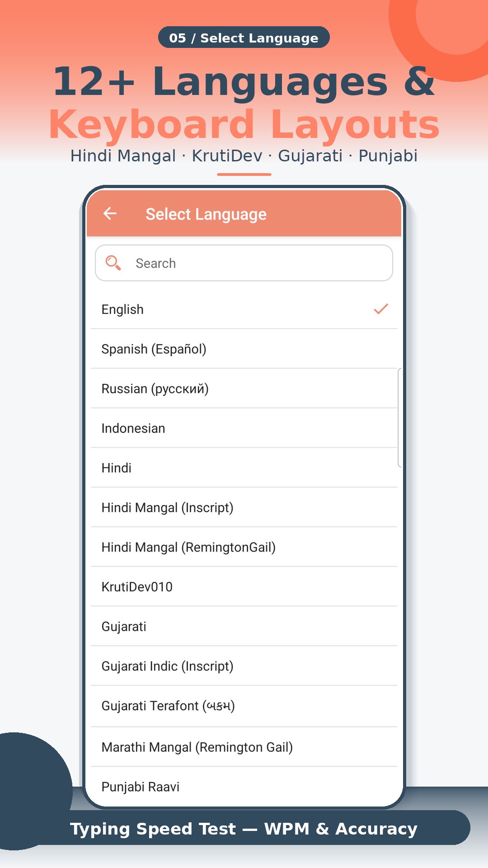
Task: Focus the Search input field
Action: [x=244, y=263]
